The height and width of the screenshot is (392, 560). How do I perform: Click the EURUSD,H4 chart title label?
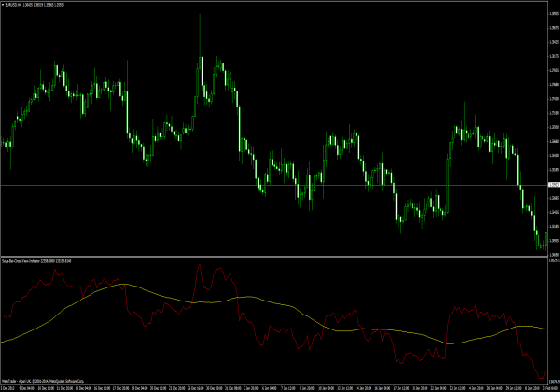[35, 5]
